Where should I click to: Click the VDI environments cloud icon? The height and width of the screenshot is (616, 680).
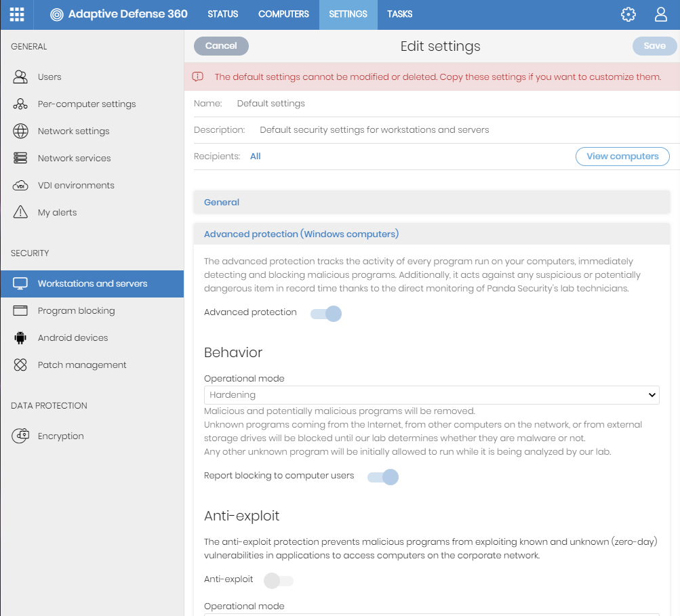tap(20, 185)
